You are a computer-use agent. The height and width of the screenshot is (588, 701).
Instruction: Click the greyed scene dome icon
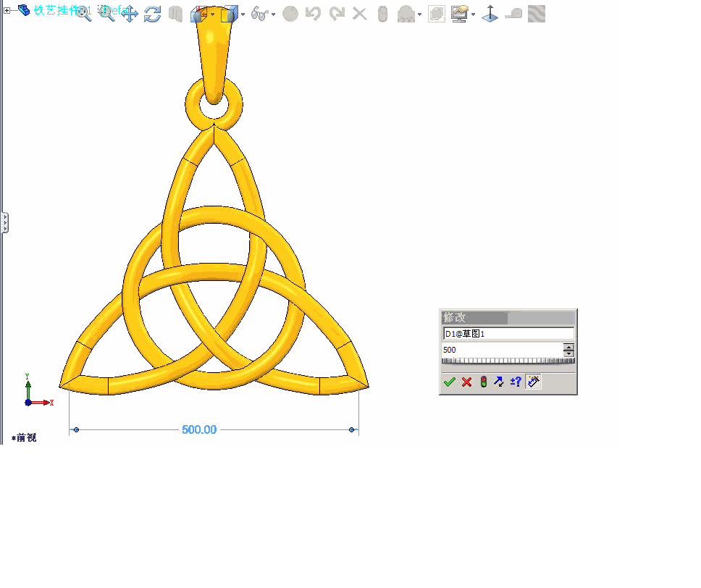(x=406, y=14)
